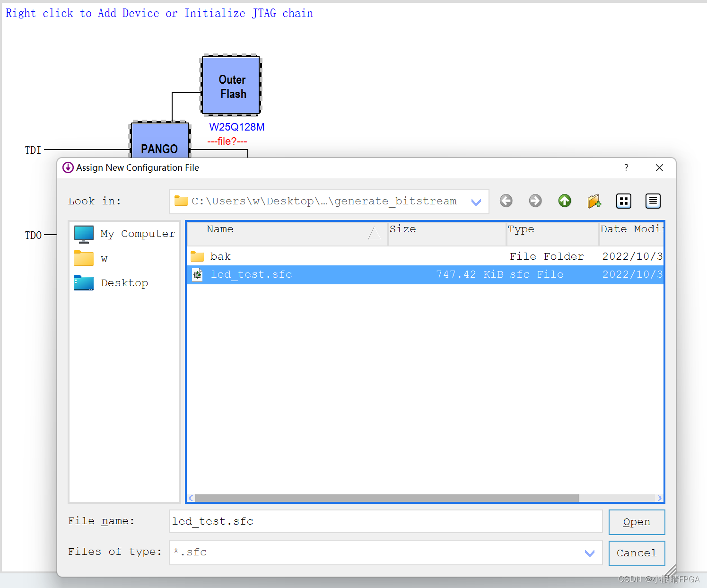Click the scrollbar right arrow in file list

[x=659, y=498]
